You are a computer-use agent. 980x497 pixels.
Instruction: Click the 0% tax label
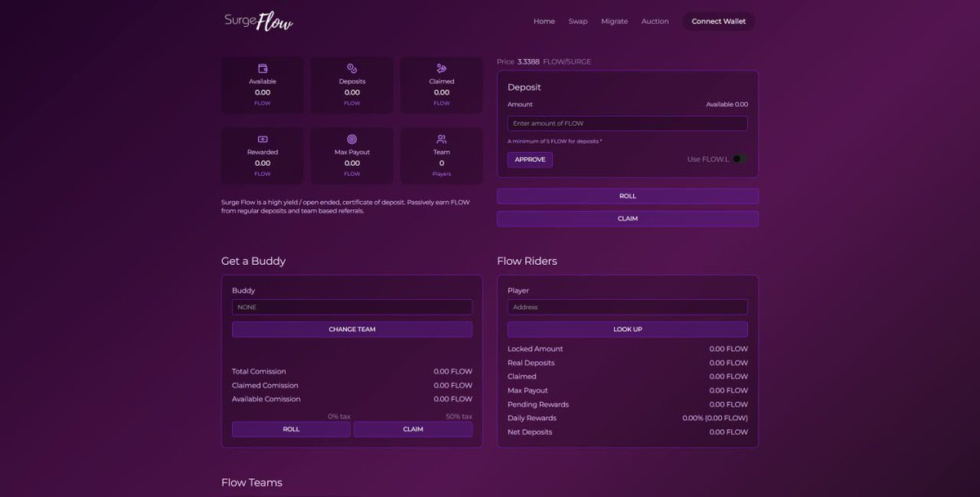point(339,417)
